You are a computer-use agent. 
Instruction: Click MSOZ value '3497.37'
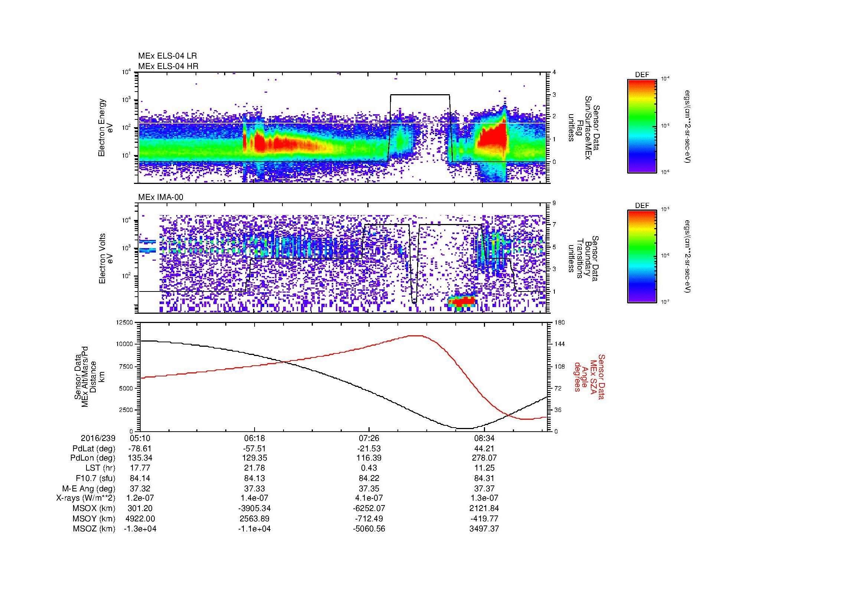click(484, 529)
